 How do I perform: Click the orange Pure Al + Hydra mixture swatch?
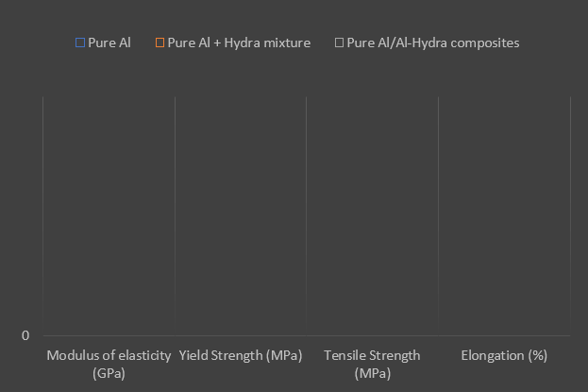click(160, 43)
